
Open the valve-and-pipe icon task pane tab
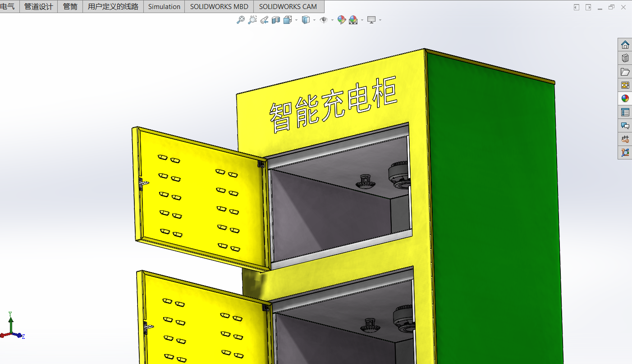coord(625,139)
